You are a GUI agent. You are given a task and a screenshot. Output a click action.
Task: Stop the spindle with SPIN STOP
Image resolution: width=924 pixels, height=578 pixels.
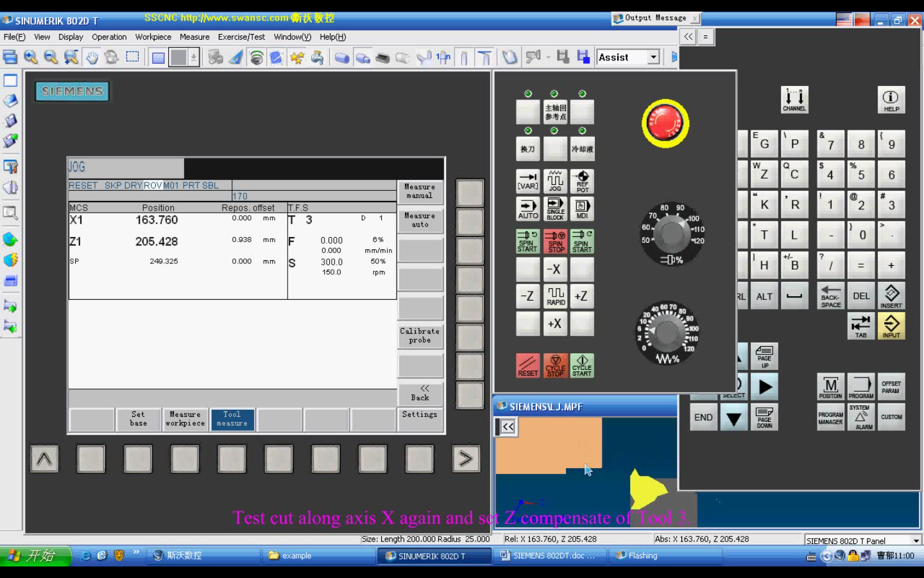tap(555, 241)
